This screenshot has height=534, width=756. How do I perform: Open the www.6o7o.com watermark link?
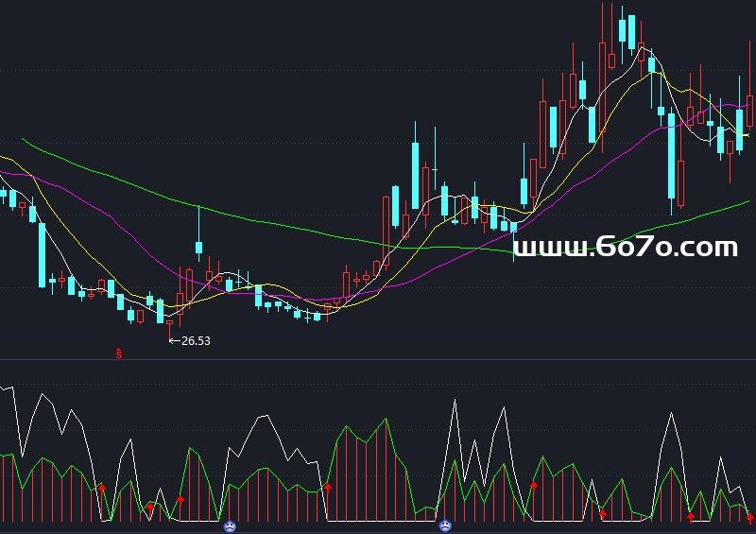(x=625, y=248)
